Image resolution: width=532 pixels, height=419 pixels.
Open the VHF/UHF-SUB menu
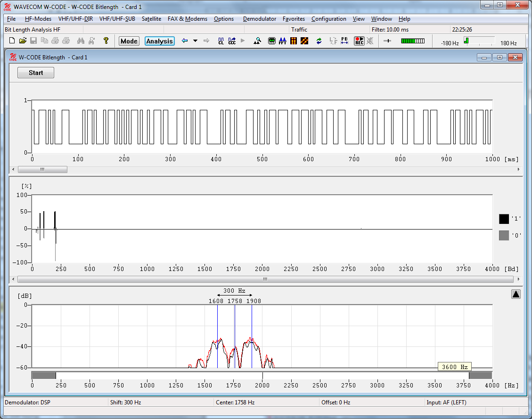pyautogui.click(x=117, y=19)
